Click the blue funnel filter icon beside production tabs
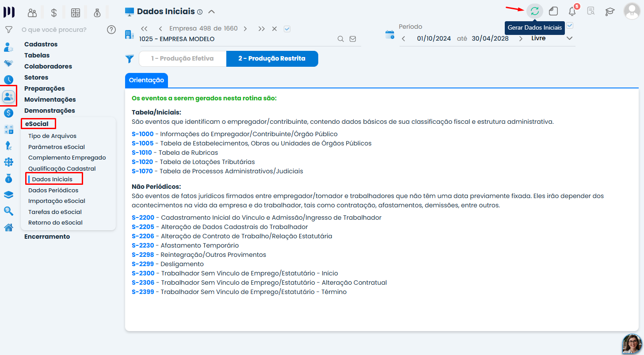This screenshot has width=644, height=355. [x=130, y=59]
